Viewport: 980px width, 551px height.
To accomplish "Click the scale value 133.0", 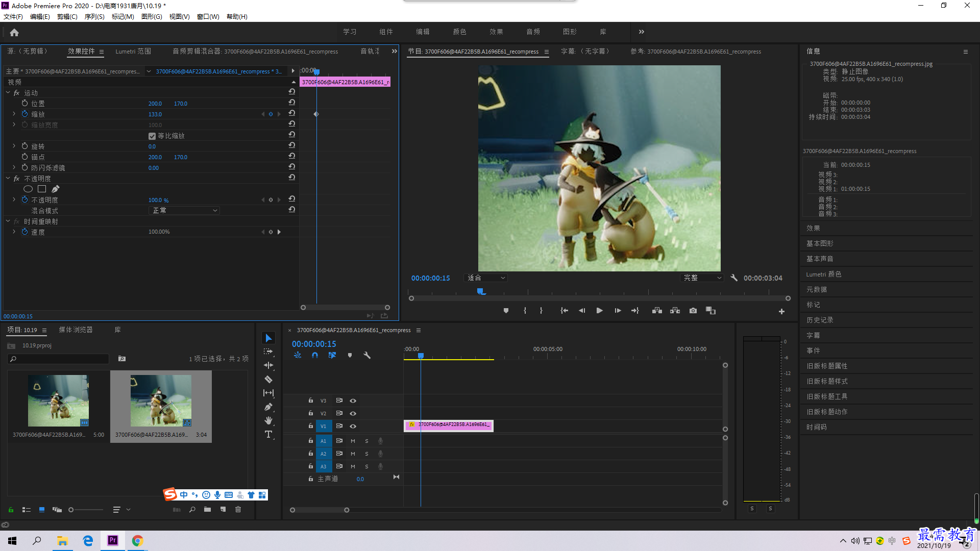I will click(x=155, y=115).
